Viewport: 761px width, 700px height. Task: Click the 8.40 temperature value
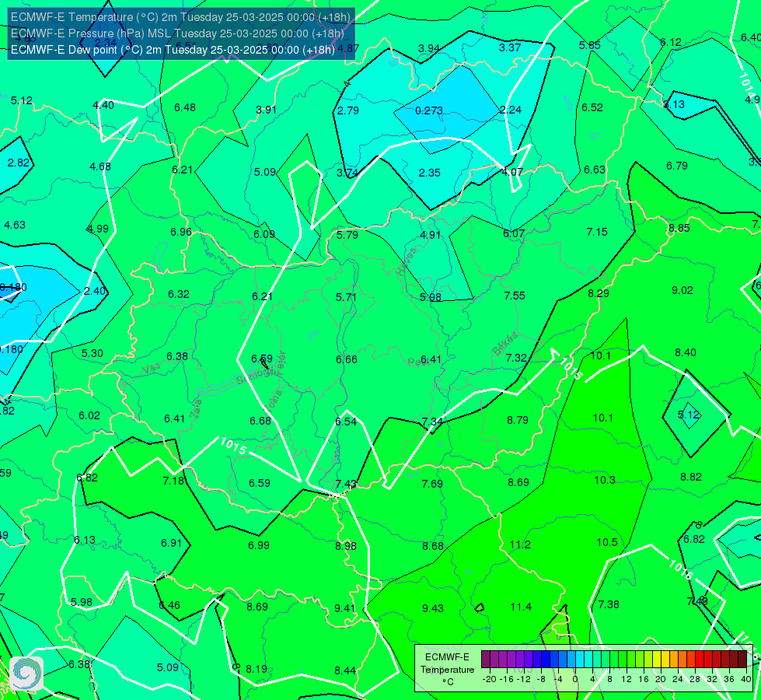[x=686, y=353]
